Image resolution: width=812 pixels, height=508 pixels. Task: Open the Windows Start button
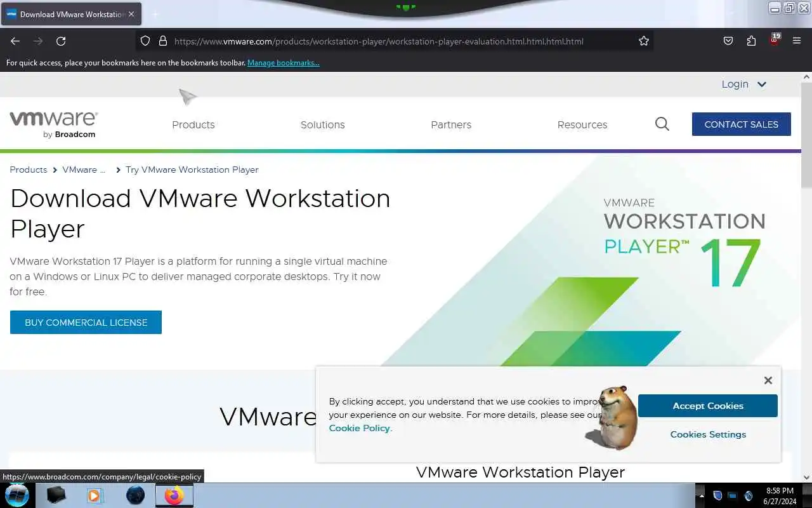(16, 495)
